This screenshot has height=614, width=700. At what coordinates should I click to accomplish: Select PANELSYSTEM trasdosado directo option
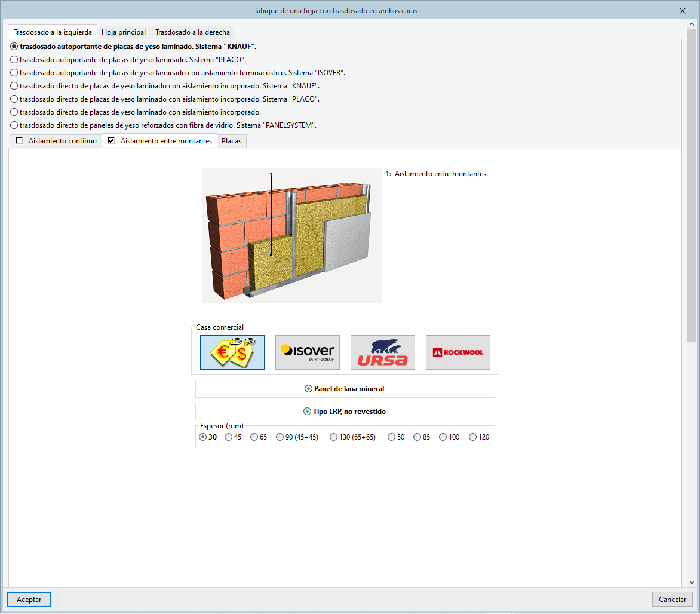pos(164,125)
